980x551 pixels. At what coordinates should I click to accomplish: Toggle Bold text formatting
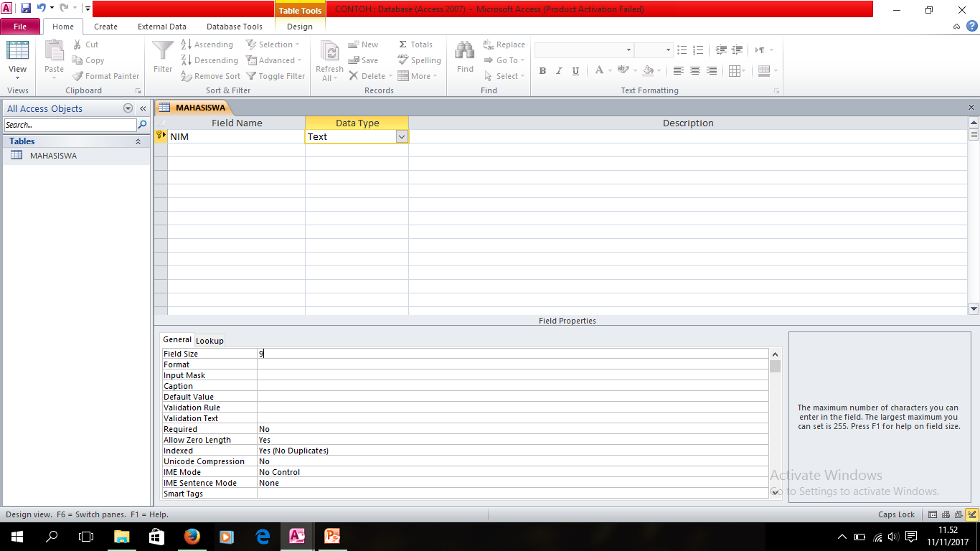(542, 71)
